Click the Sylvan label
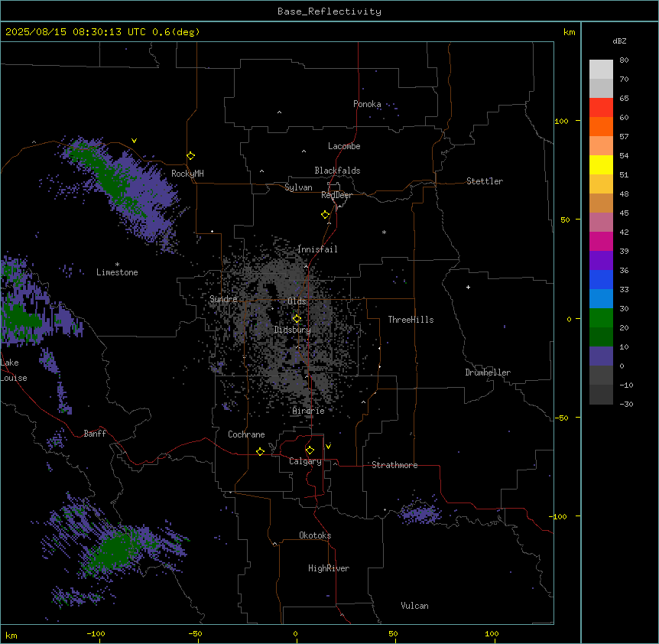659x644 pixels. [x=298, y=187]
